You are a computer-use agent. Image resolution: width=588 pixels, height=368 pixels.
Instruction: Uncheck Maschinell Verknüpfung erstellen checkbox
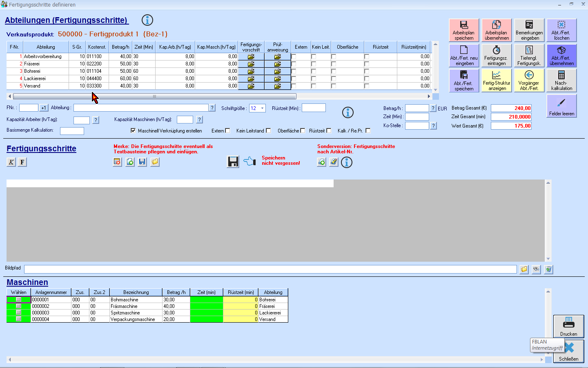tap(133, 131)
